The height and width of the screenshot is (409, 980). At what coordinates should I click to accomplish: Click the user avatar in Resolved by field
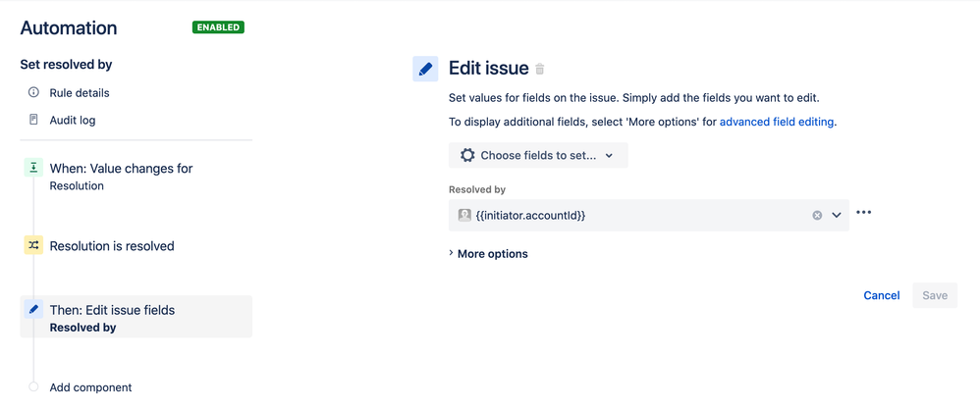[464, 216]
